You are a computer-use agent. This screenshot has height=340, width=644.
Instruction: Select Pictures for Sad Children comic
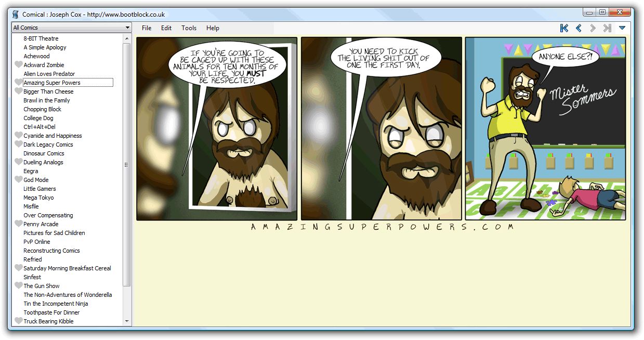point(54,233)
